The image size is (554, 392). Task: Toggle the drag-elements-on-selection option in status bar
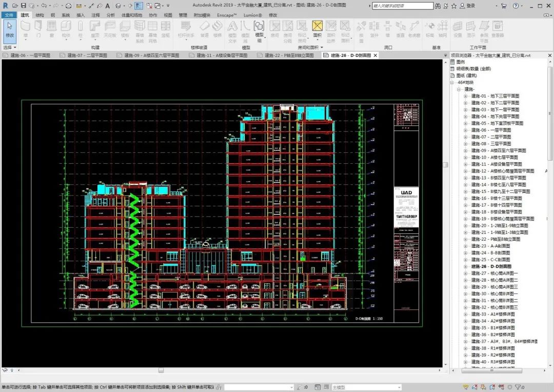click(x=501, y=387)
